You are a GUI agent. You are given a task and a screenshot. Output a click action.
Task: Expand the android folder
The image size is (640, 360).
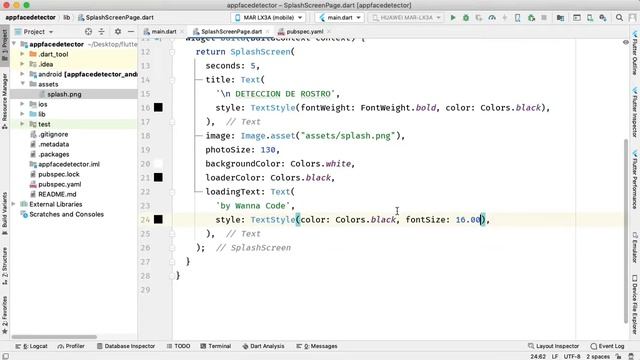[22, 74]
